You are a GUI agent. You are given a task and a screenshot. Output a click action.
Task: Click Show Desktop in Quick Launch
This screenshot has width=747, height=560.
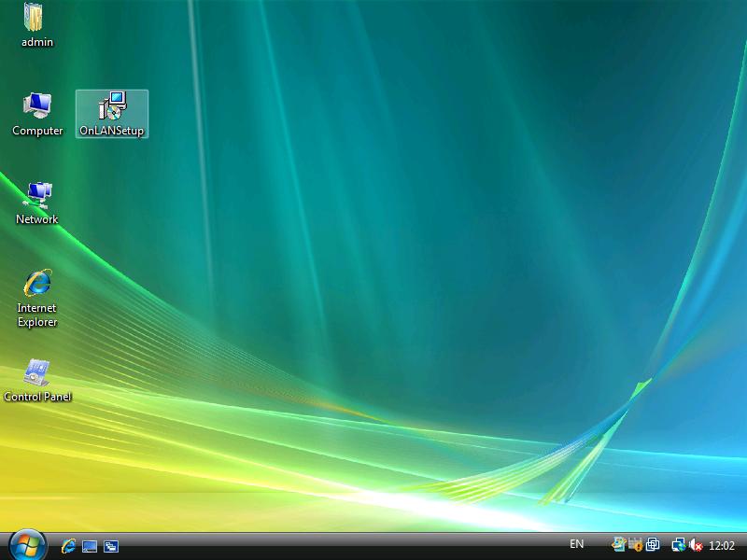[90, 545]
